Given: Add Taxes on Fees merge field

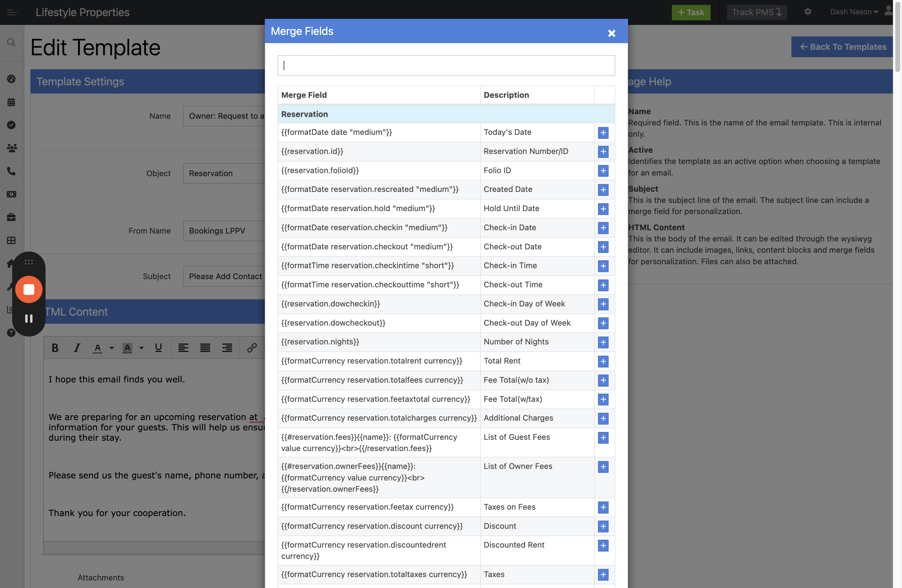Looking at the screenshot, I should pyautogui.click(x=603, y=507).
